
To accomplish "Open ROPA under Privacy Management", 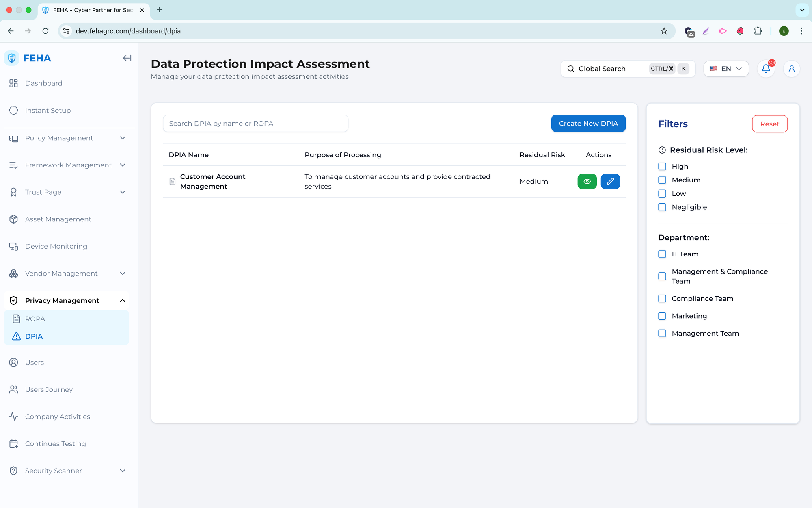I will 35,319.
